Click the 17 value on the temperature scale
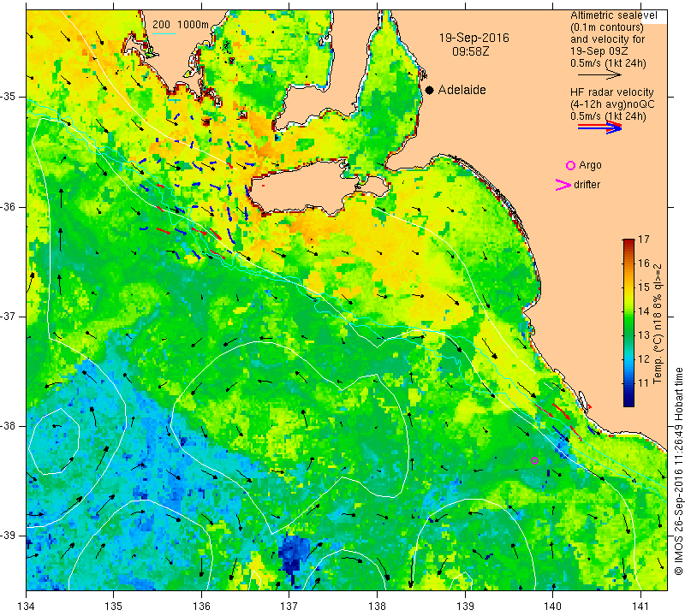The image size is (685, 616). [644, 240]
